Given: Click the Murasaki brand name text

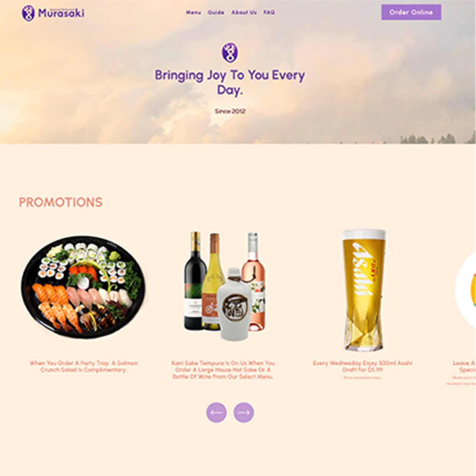Looking at the screenshot, I should [61, 13].
